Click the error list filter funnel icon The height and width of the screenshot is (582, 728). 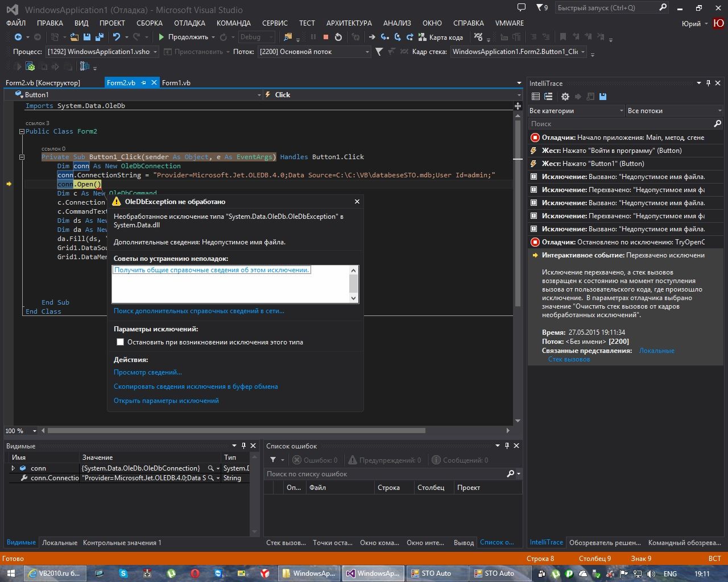[x=273, y=460]
